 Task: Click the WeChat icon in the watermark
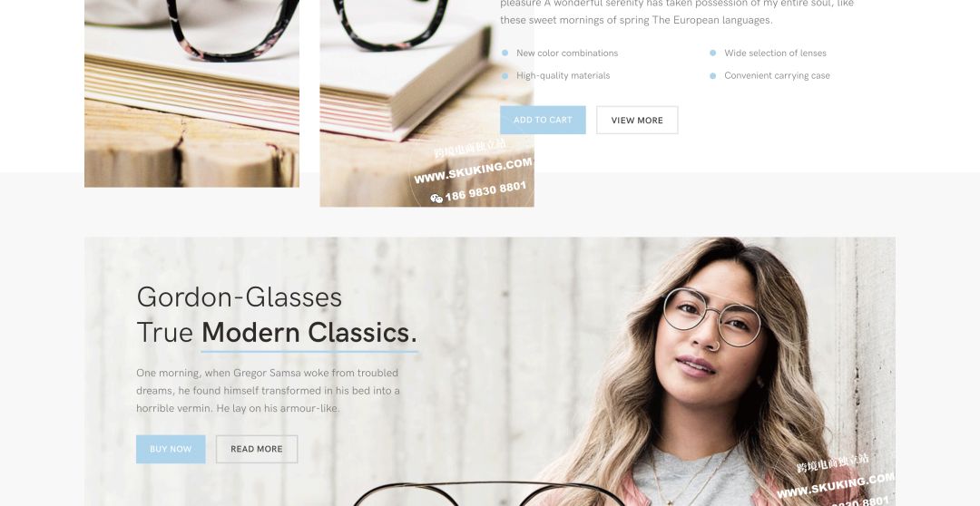436,199
